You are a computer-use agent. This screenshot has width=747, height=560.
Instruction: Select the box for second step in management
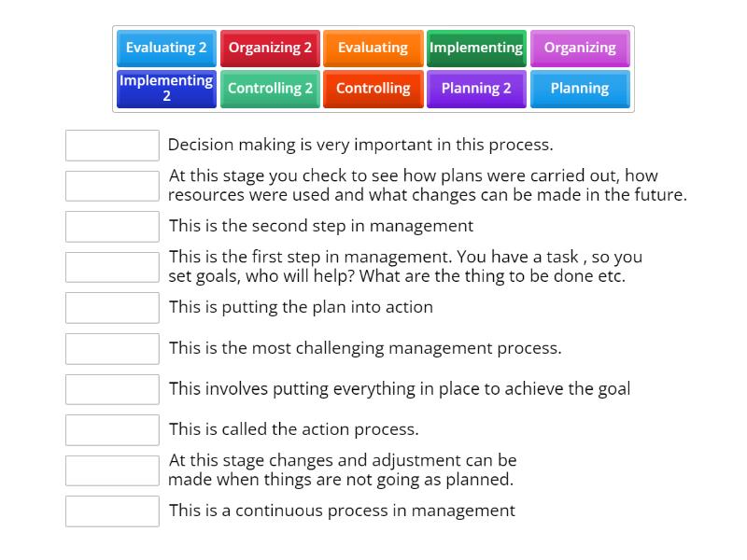tap(112, 226)
